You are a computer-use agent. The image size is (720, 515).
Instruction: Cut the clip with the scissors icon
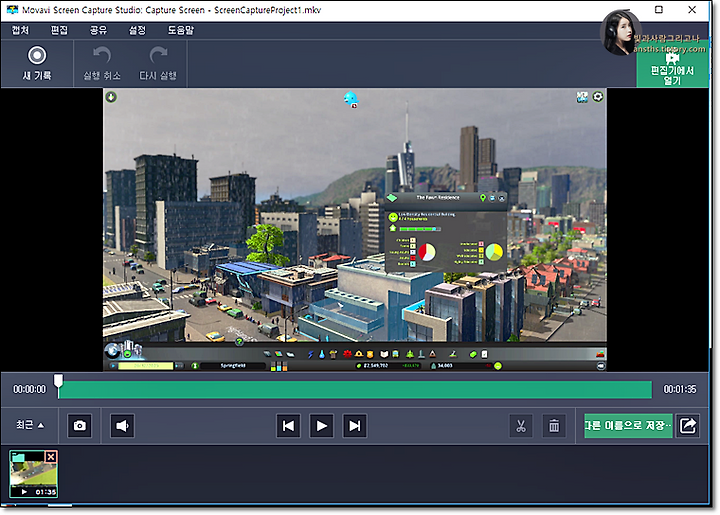pyautogui.click(x=521, y=425)
